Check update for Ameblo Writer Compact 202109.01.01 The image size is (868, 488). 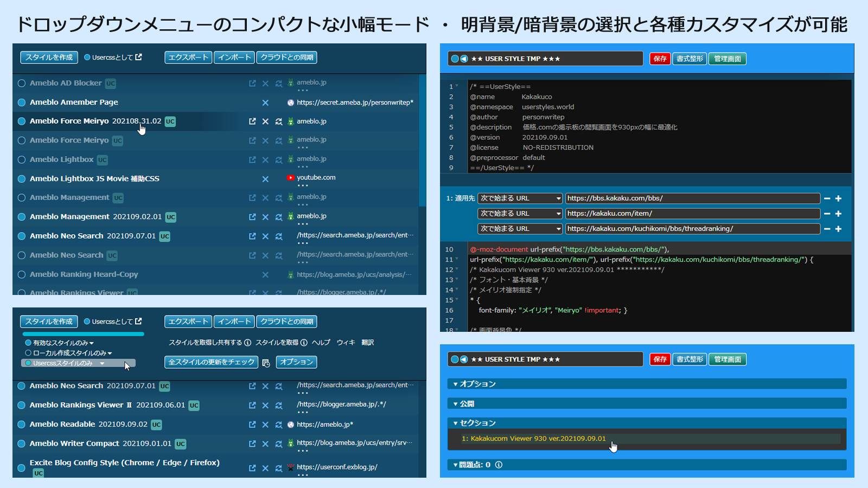pos(278,444)
